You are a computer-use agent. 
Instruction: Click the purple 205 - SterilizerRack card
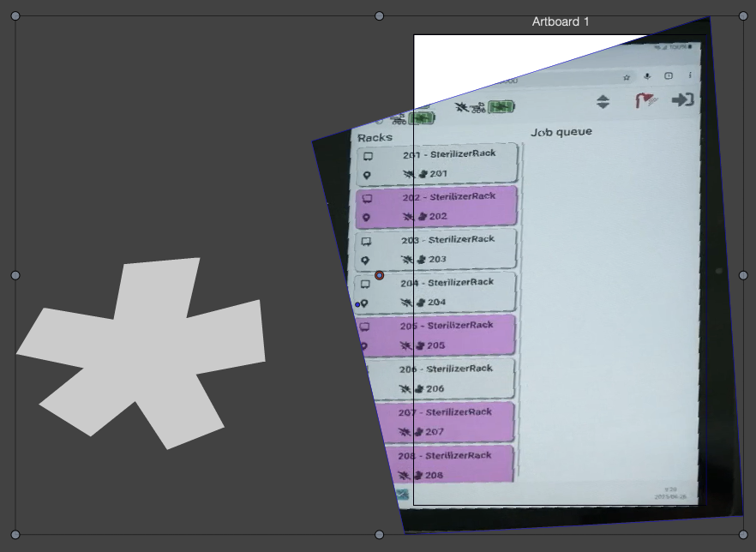click(437, 335)
